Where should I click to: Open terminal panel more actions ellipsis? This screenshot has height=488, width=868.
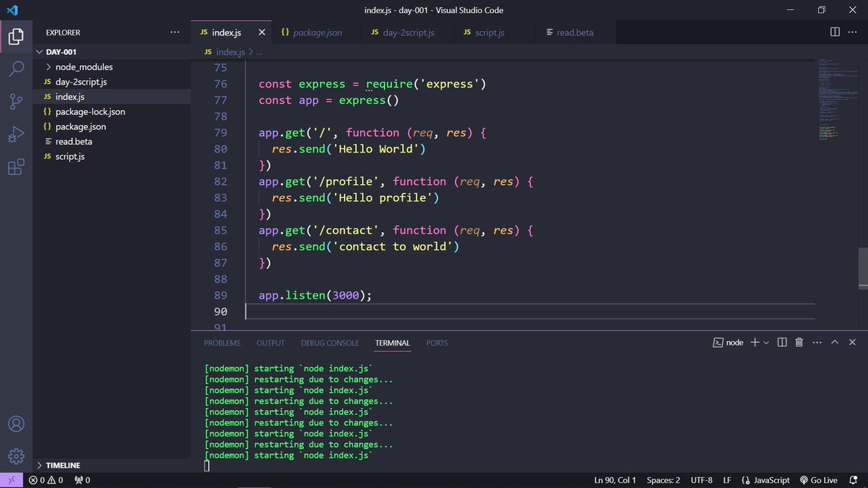[x=817, y=343]
